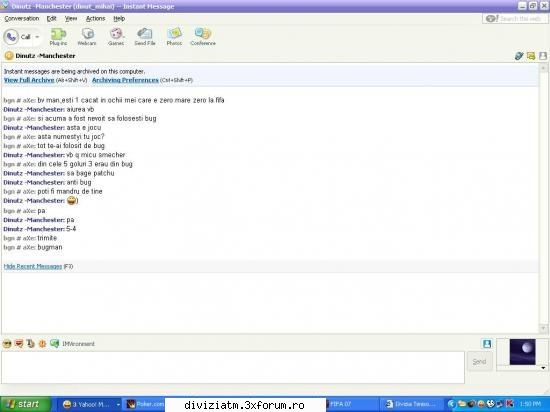Screen dimensions: 550x412
Task: Open the Games toolbar icon
Action: tap(116, 37)
